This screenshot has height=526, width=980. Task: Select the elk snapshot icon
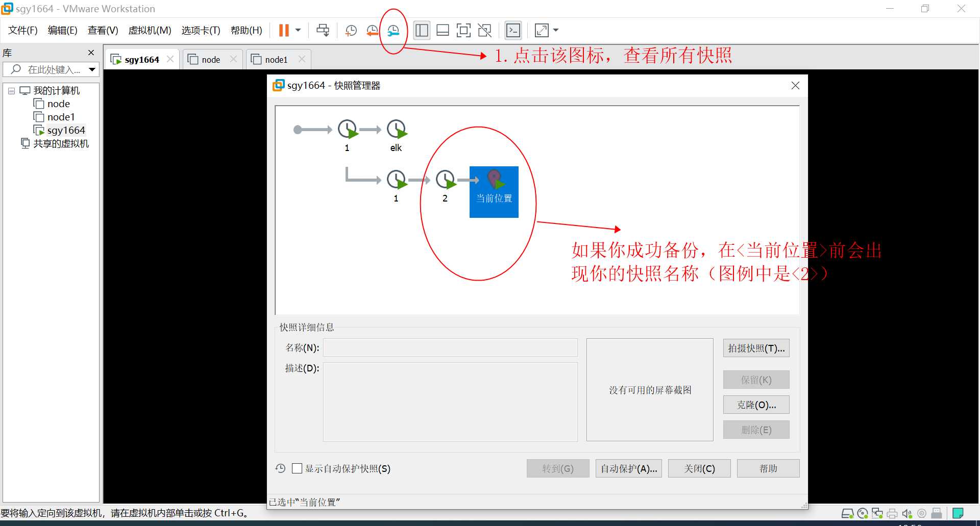[397, 130]
